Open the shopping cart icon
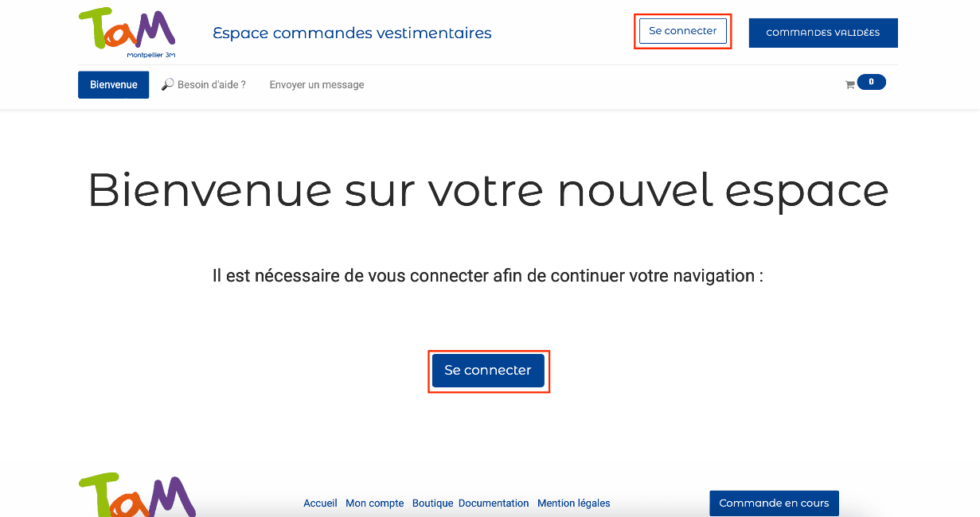Image resolution: width=980 pixels, height=517 pixels. point(849,83)
